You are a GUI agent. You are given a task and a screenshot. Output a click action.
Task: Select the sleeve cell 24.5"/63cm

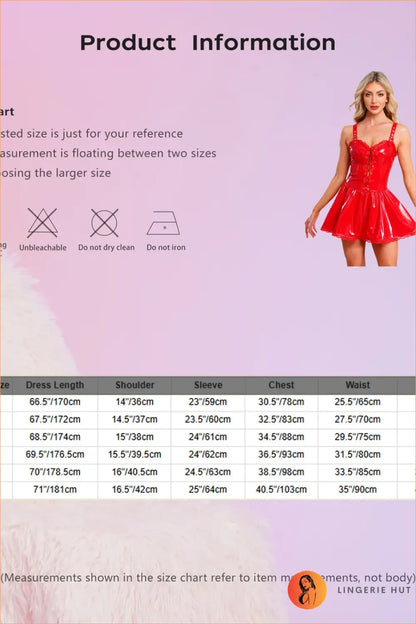(208, 472)
